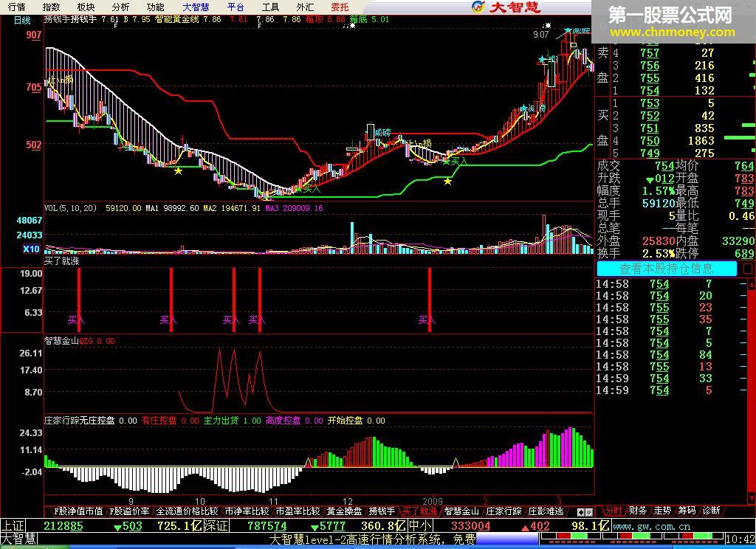Screen dimensions: 756x549
Task: Open the 捞钱手 indicator tab
Action: coord(382,511)
